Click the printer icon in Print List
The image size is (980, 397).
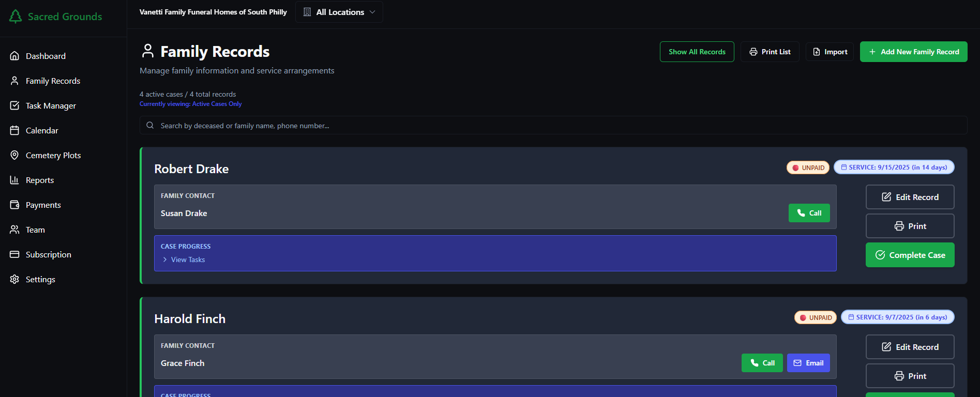753,52
